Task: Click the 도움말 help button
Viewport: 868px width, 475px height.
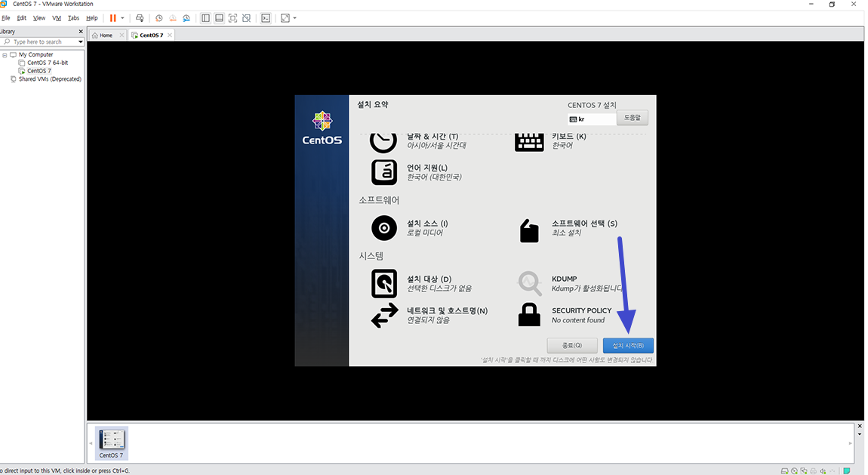Action: click(633, 117)
